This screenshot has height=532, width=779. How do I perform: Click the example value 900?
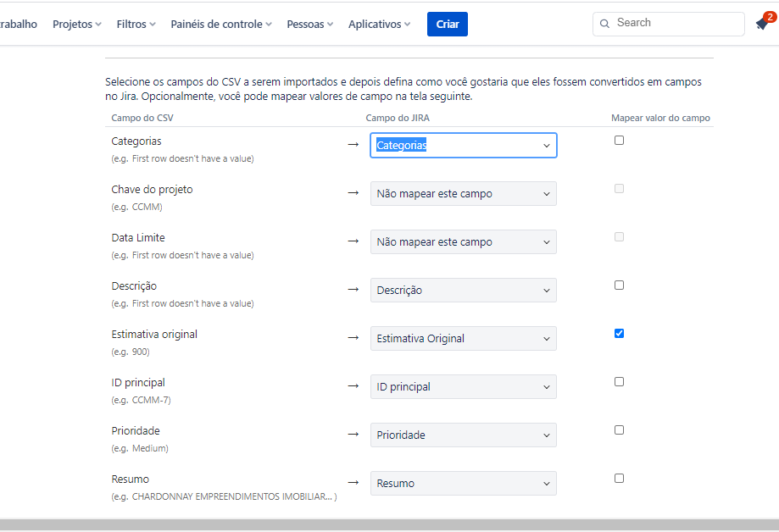[x=139, y=352]
